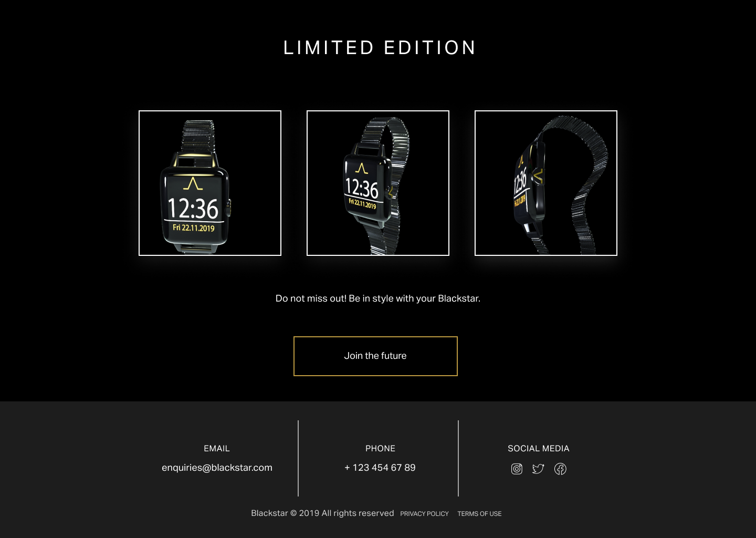Click the LIMITED EDITION heading
Screen dimensions: 756x538
(380, 48)
